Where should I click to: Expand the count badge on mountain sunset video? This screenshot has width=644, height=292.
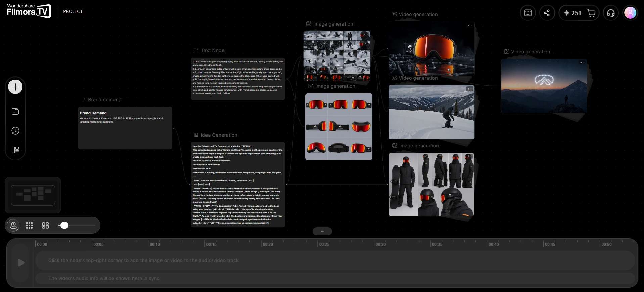[x=582, y=63]
